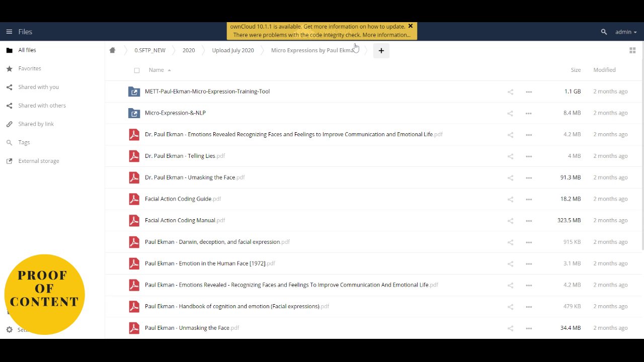Open more actions for Emotion in Human Face
Image resolution: width=644 pixels, height=362 pixels.
click(x=529, y=264)
